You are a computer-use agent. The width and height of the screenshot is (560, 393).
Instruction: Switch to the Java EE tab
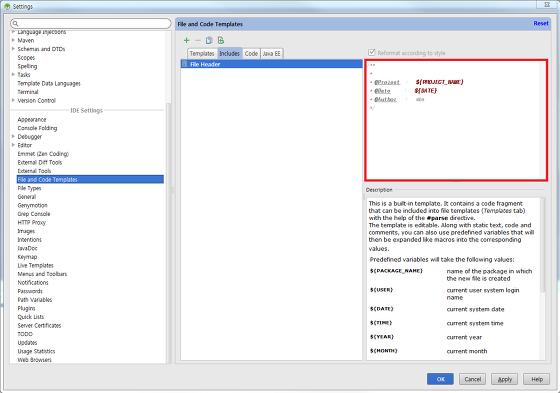(272, 54)
